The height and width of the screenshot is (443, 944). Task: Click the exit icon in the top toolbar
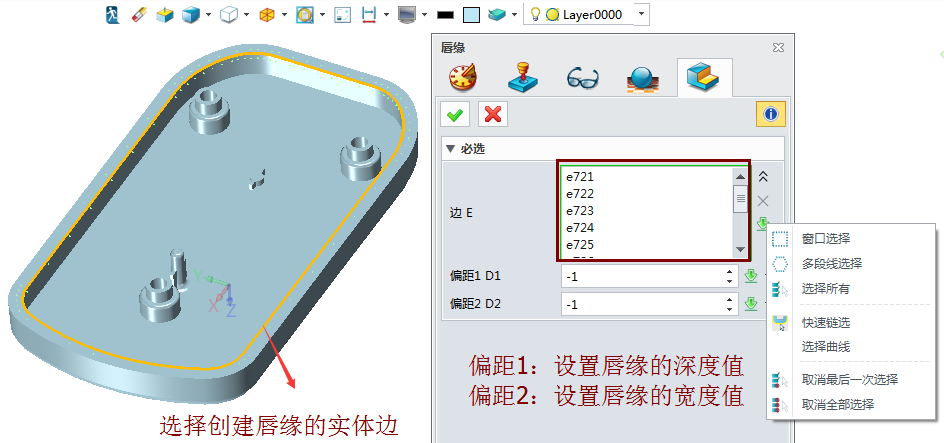[x=113, y=15]
